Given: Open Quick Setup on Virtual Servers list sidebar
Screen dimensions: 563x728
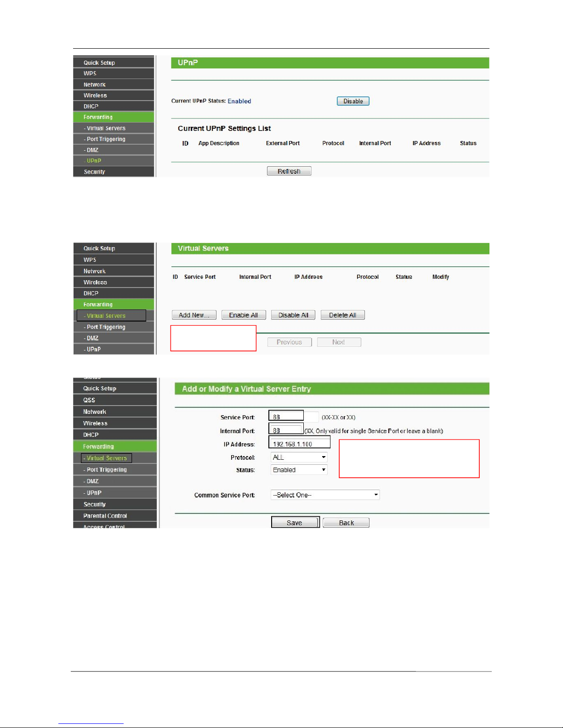Looking at the screenshot, I should (114, 248).
